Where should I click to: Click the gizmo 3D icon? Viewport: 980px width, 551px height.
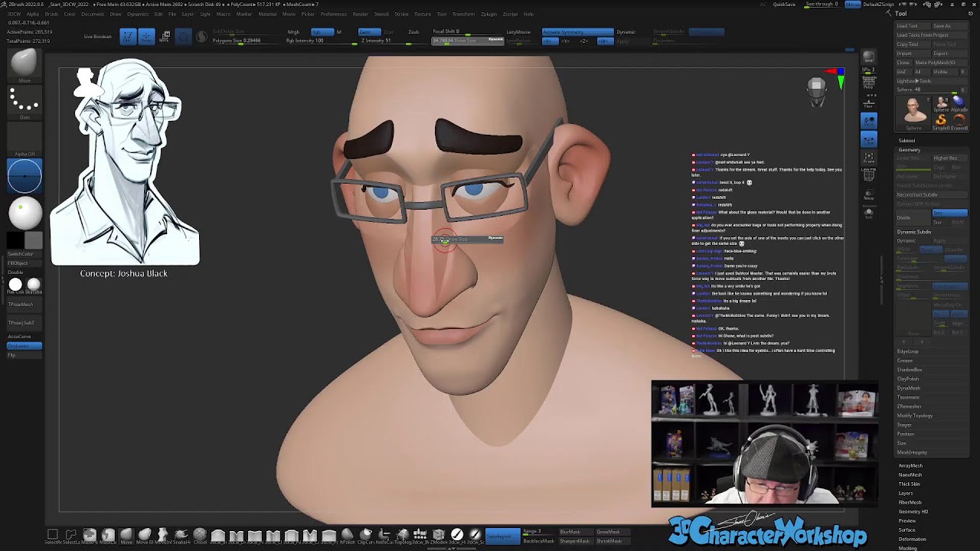click(x=183, y=36)
